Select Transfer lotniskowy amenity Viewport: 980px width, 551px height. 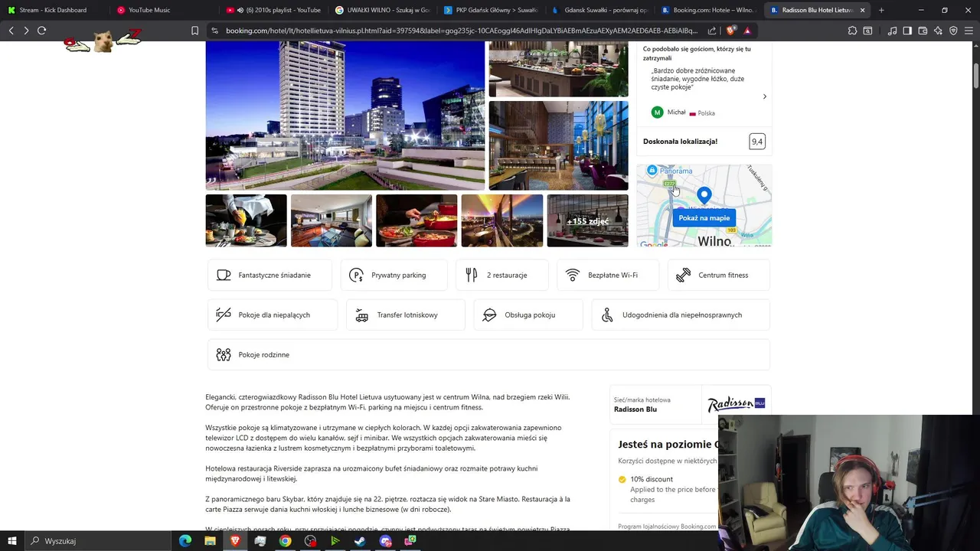406,315
